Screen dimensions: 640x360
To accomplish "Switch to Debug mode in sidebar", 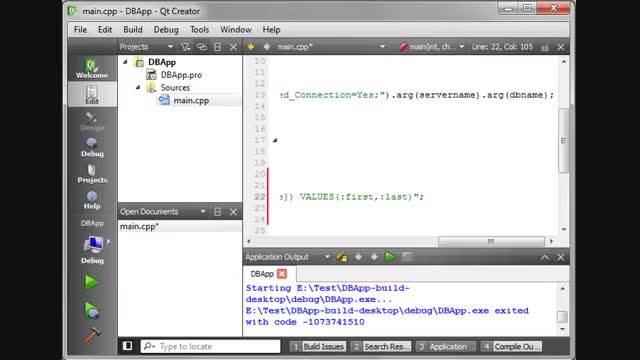I will click(92, 147).
